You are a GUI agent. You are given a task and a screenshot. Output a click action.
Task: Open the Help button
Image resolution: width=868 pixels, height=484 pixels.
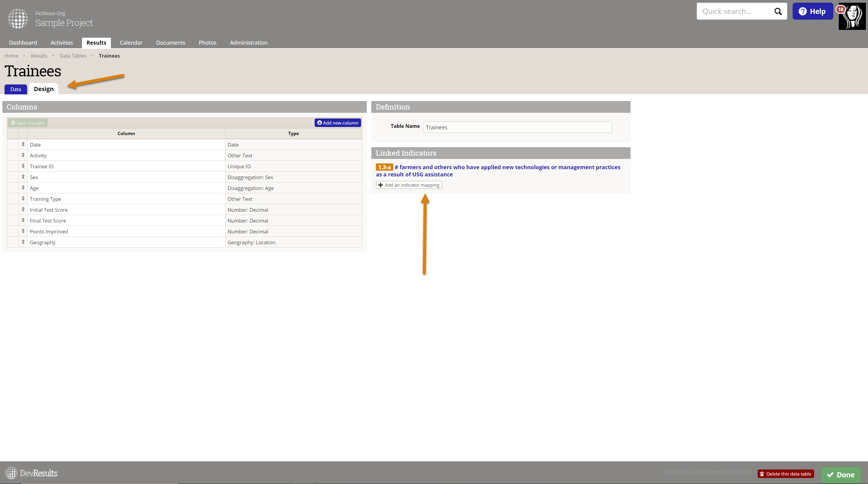pos(813,11)
